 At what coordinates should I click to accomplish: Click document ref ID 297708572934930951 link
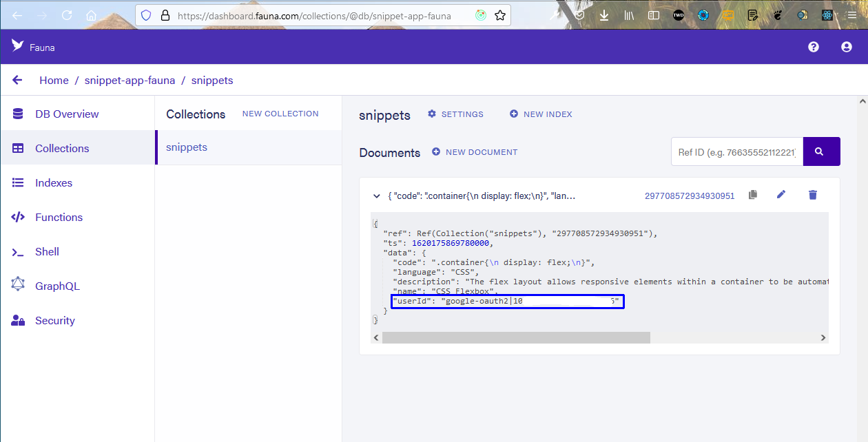click(x=690, y=196)
